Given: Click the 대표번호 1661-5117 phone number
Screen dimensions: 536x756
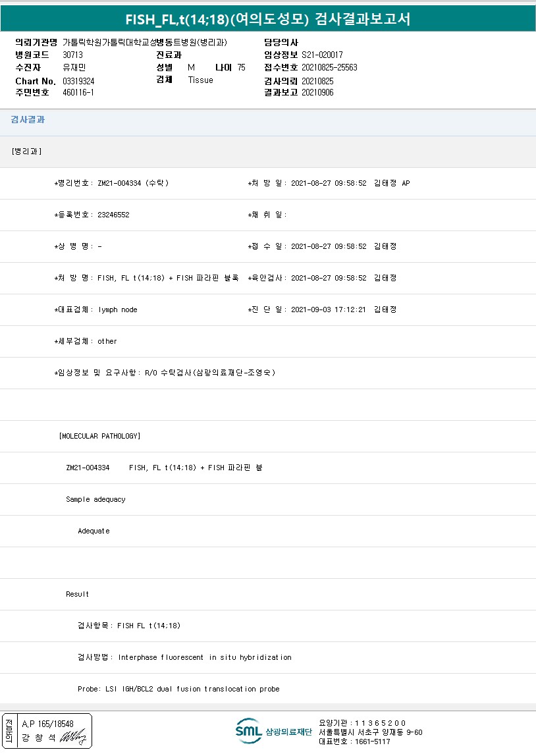Looking at the screenshot, I should pyautogui.click(x=354, y=742).
